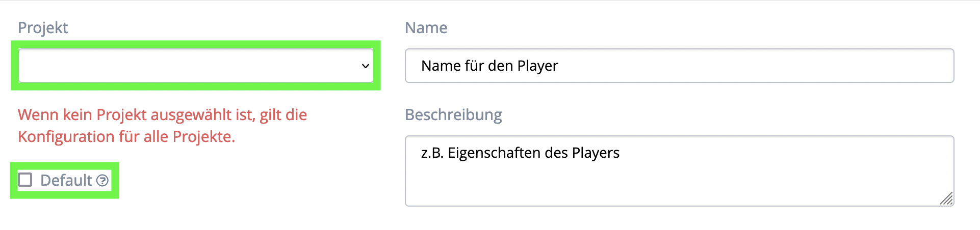This screenshot has height=230, width=980.
Task: Select the empty Projekt combo box
Action: 196,66
